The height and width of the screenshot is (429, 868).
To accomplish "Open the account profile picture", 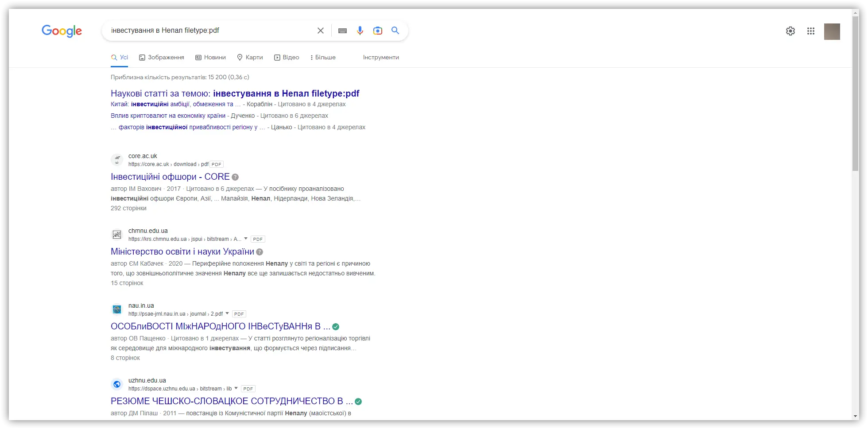I will (x=832, y=31).
